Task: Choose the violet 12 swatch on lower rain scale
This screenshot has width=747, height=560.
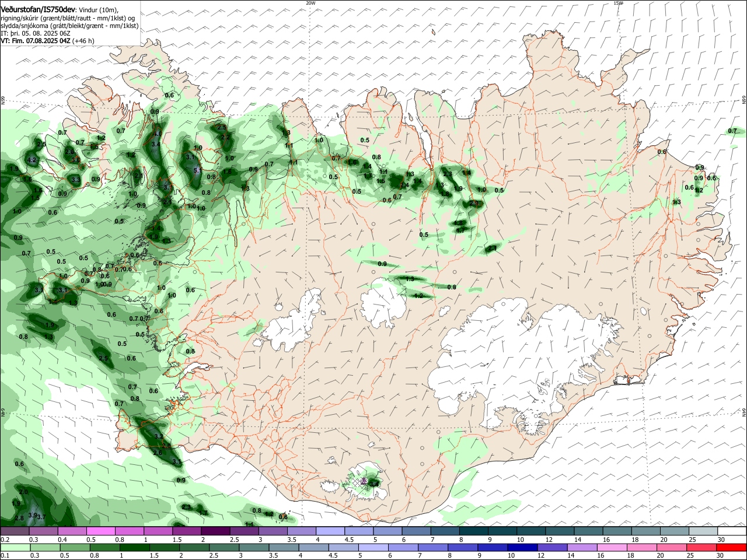Action: 551,547
